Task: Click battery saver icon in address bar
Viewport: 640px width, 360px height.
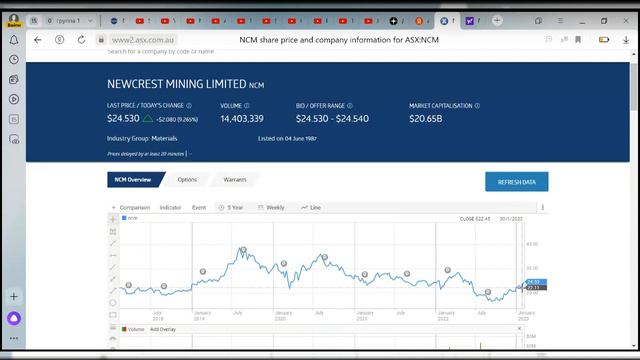Action: (x=604, y=40)
